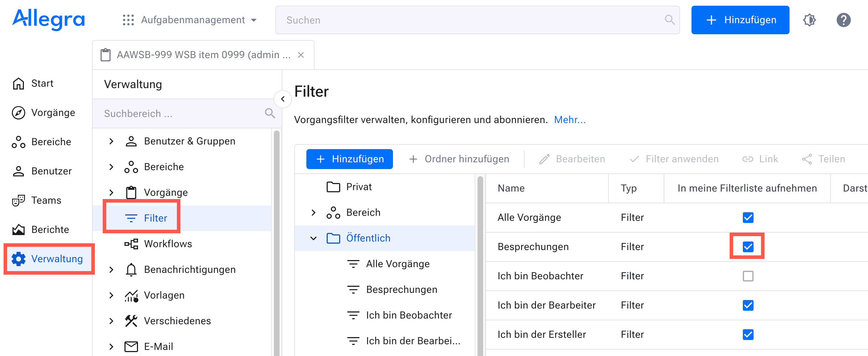Uncheck Besprechungen filter list checkbox
This screenshot has width=868, height=356.
(748, 247)
